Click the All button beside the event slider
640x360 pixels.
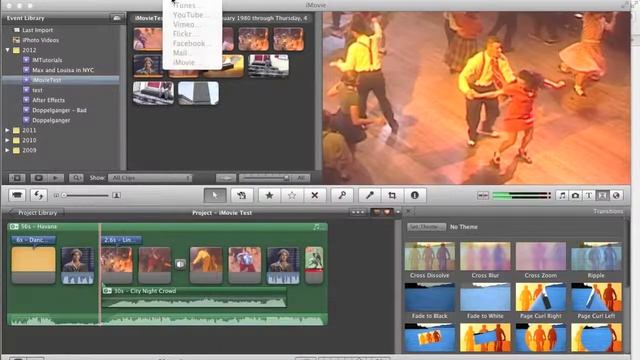pyautogui.click(x=301, y=178)
